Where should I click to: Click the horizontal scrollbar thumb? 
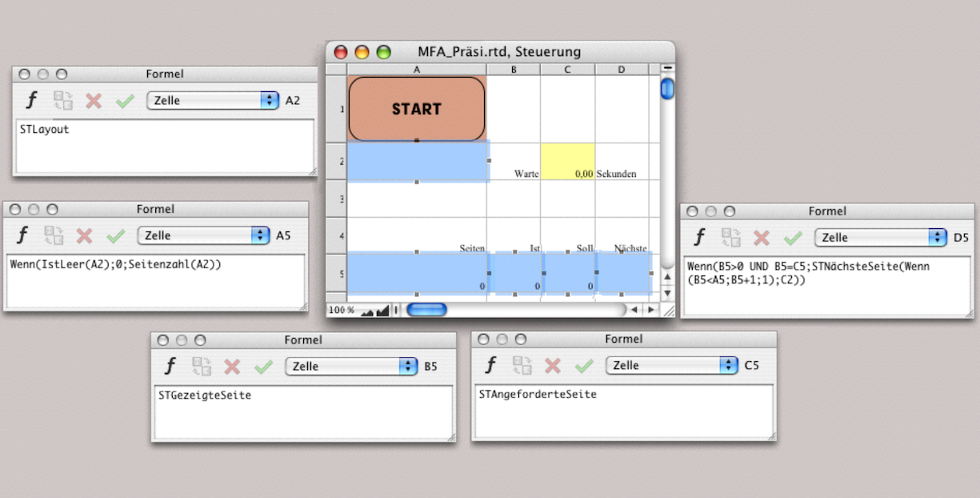(x=426, y=310)
